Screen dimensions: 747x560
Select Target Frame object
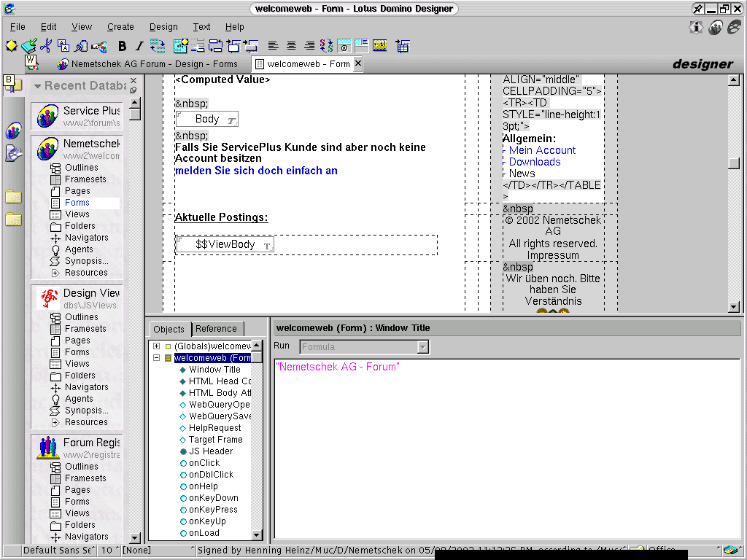(215, 440)
